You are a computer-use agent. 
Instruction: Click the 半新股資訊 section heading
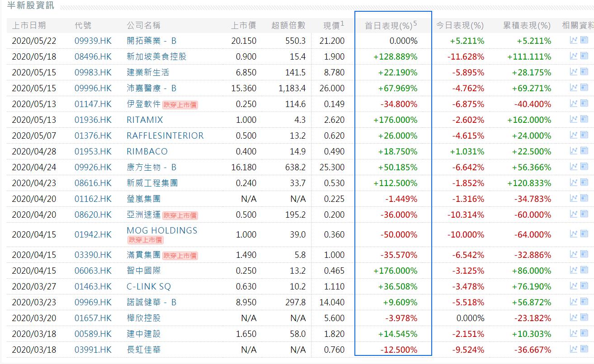31,5
